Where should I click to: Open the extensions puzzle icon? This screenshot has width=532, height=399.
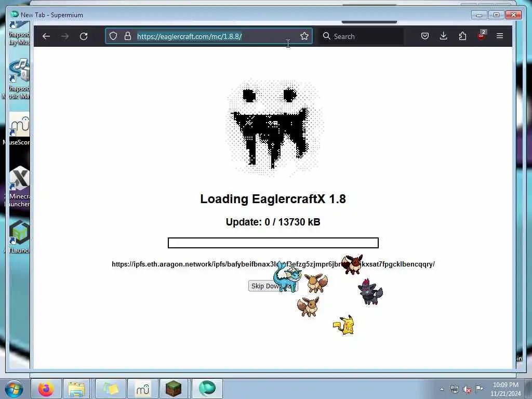click(x=462, y=36)
